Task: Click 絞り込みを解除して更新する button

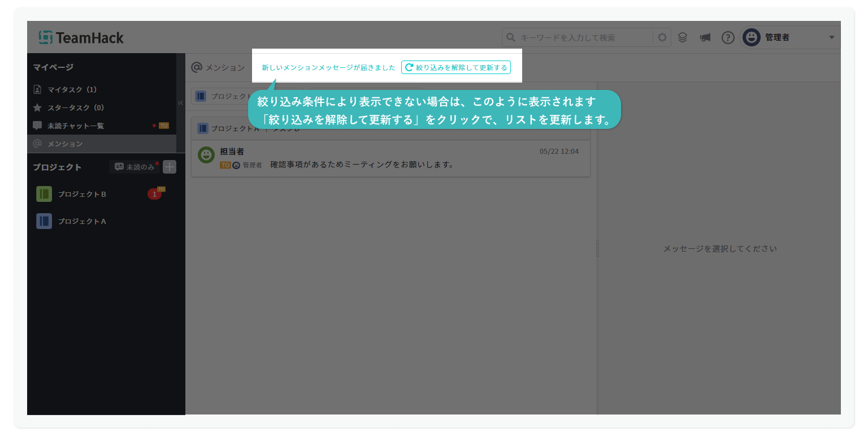Action: click(455, 67)
